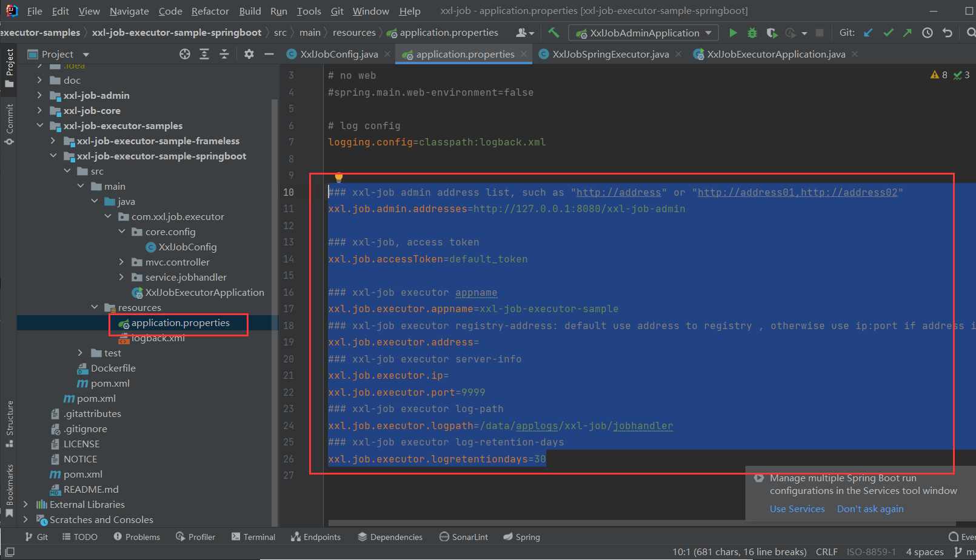Viewport: 976px width, 560px height.
Task: Select opened file locate icon in Project
Action: (185, 54)
